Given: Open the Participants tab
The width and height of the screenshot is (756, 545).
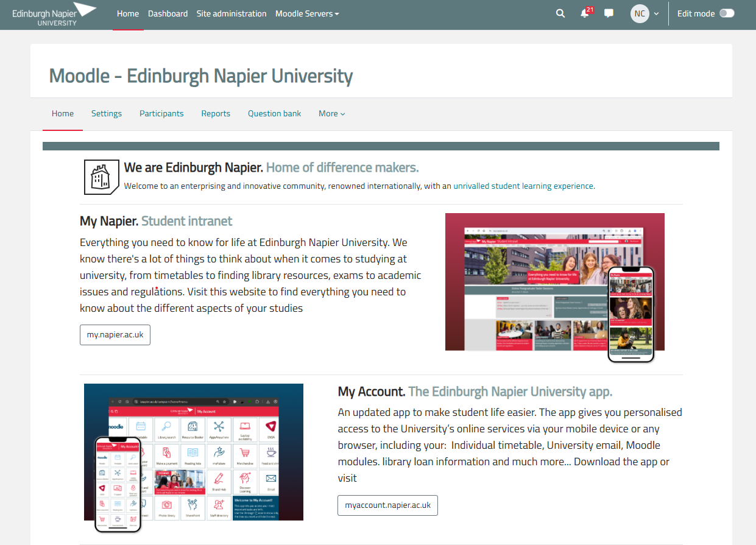Looking at the screenshot, I should [x=161, y=113].
